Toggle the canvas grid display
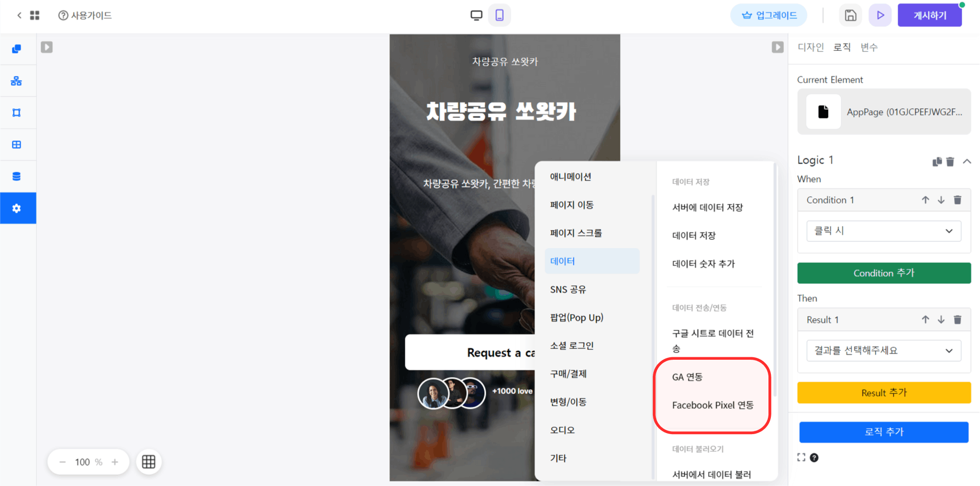 point(148,462)
